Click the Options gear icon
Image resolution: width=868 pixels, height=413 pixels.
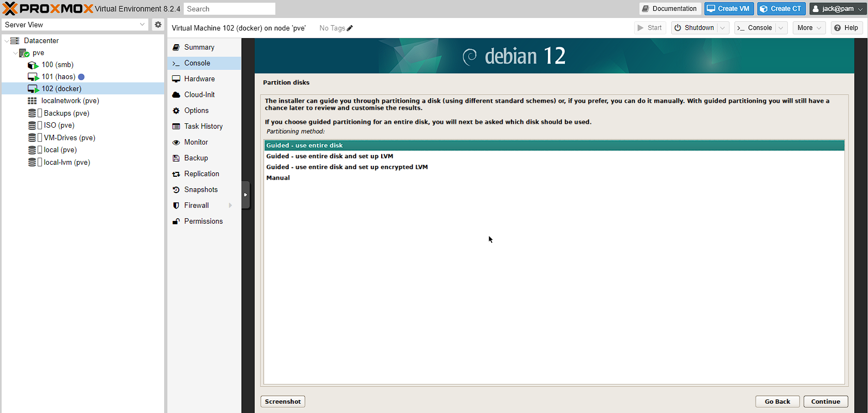click(176, 111)
